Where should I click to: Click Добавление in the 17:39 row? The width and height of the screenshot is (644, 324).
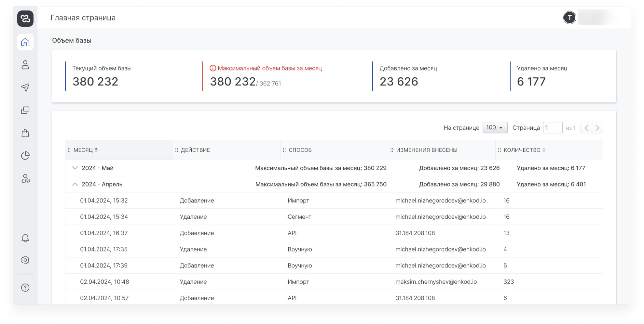(197, 266)
